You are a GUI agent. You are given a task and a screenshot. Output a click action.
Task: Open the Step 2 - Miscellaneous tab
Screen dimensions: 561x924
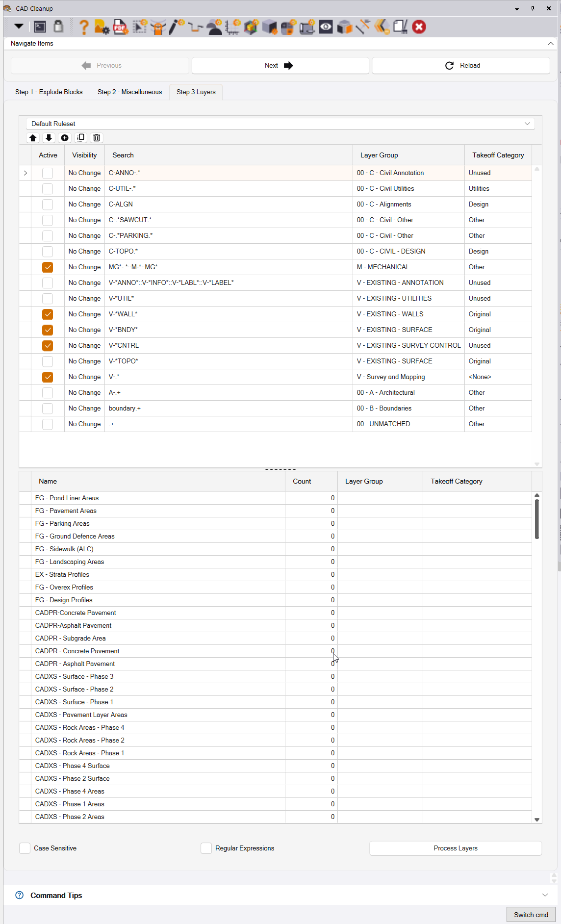point(129,92)
